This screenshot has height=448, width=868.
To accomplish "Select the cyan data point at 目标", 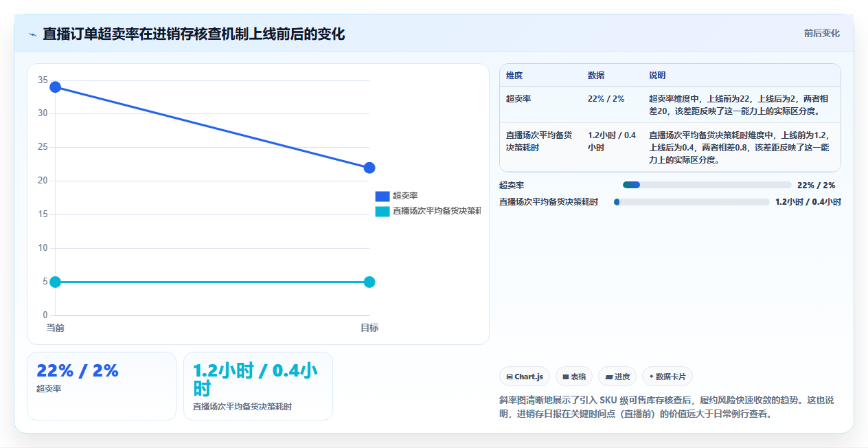I will (x=369, y=282).
